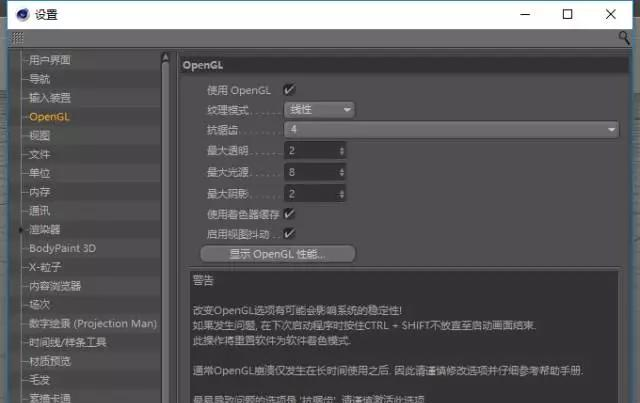Select 场次 in the category list
640x403 pixels.
point(40,305)
